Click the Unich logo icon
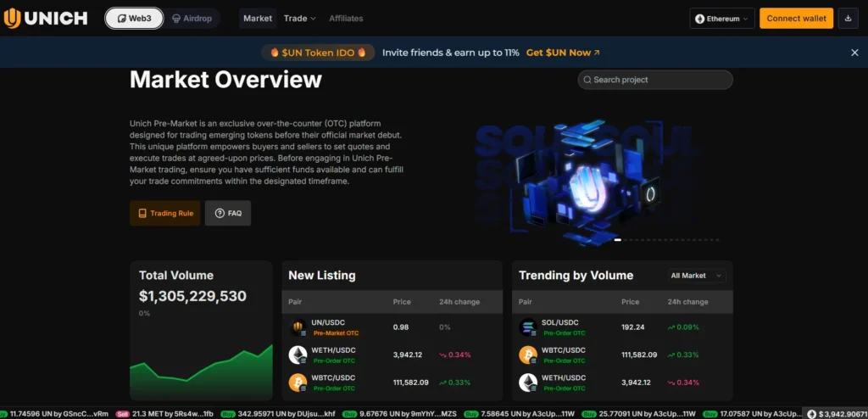868x419 pixels. coord(12,18)
